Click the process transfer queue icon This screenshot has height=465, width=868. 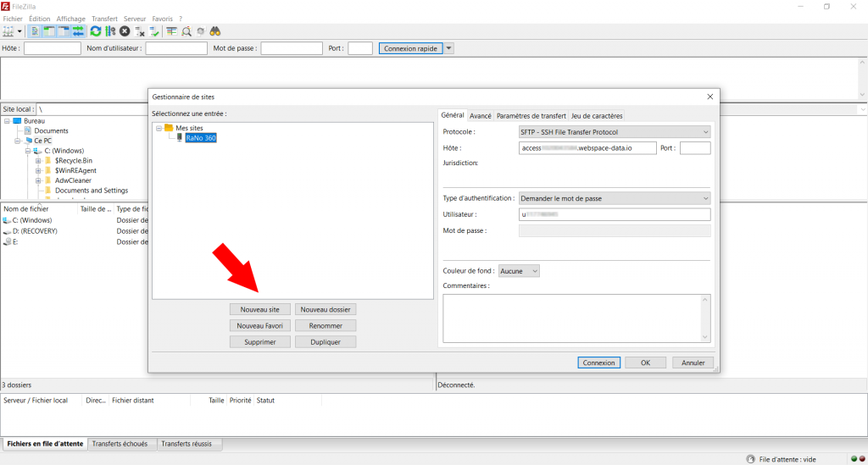tap(110, 31)
